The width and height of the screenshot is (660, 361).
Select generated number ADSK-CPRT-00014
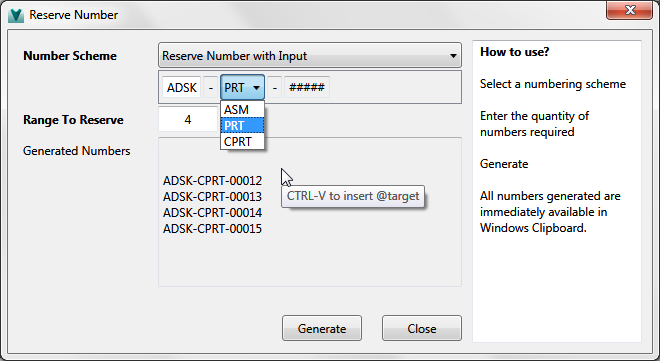tap(213, 212)
